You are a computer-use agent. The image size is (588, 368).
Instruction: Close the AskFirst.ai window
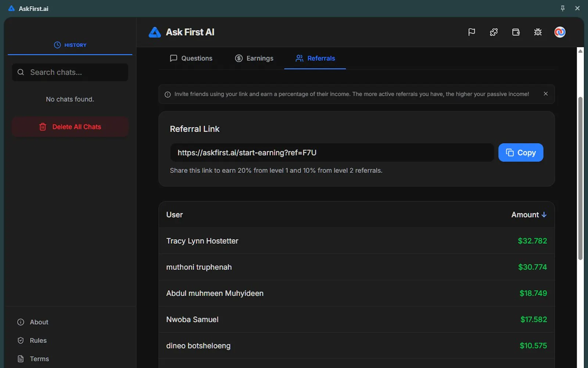click(x=577, y=8)
